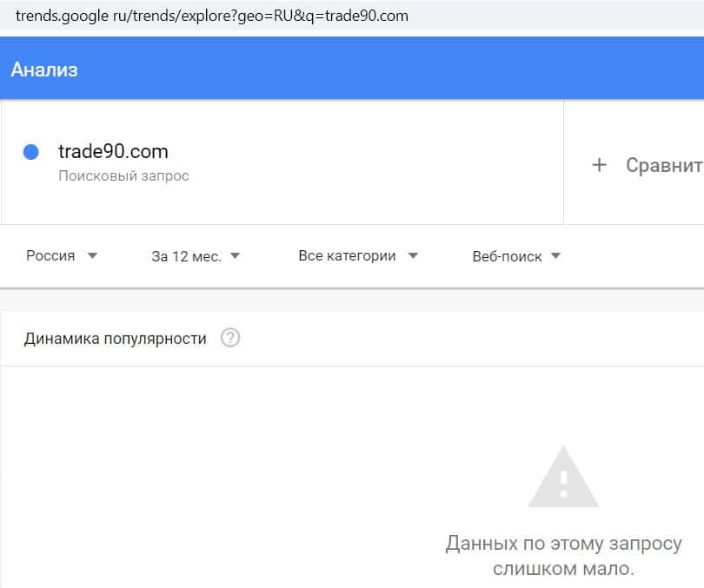The width and height of the screenshot is (704, 588).
Task: Click the Анализ header title
Action: click(44, 69)
